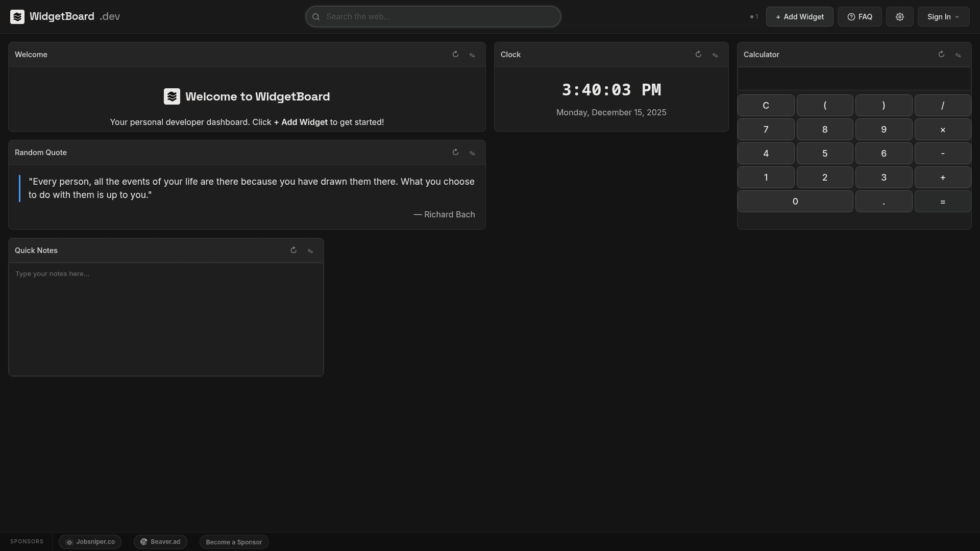The image size is (980, 551).
Task: Refresh the Clock widget
Action: coord(698,54)
